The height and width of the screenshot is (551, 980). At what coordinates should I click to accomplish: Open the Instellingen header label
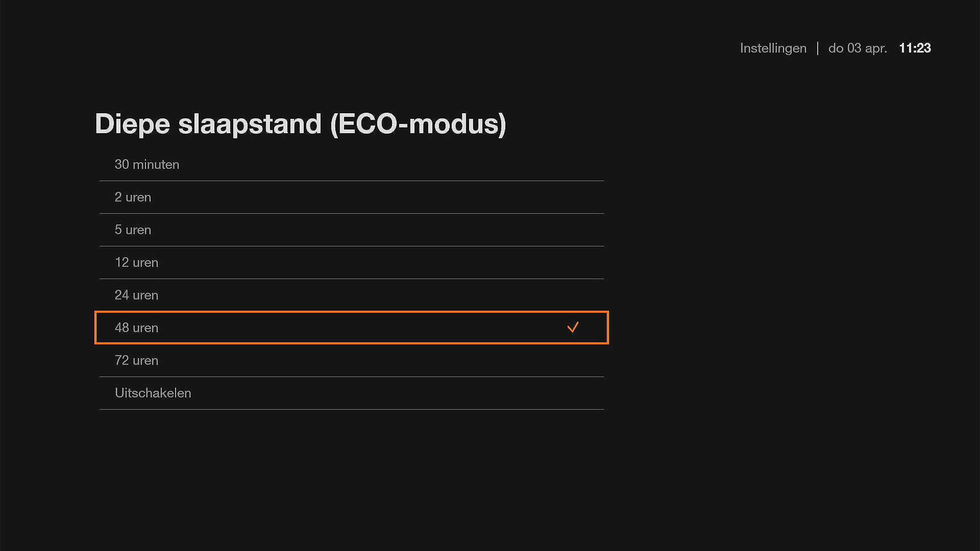[x=773, y=48]
